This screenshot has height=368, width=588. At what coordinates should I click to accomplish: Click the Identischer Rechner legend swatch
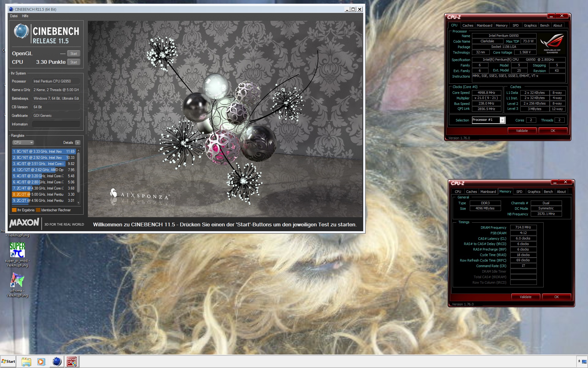click(x=38, y=210)
